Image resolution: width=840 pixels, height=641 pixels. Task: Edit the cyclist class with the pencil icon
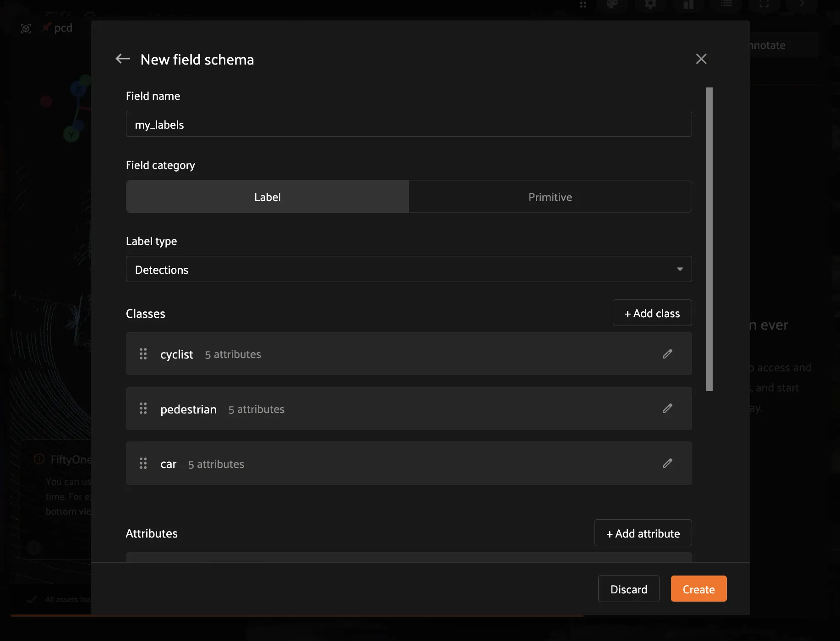668,353
